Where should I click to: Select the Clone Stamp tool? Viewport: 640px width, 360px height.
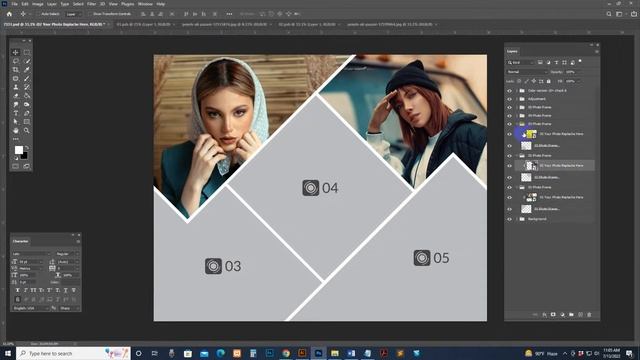pos(16,87)
